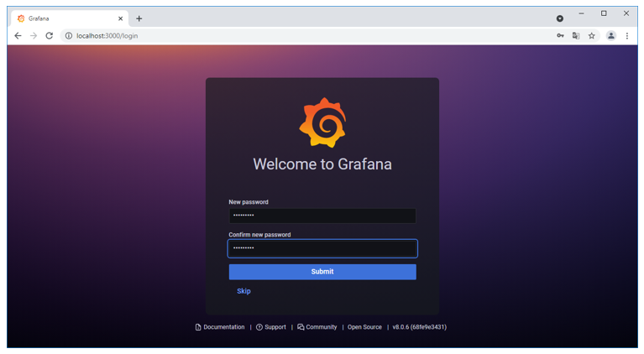Screen dimensions: 644x354
Task: Click the Skip link
Action: click(243, 291)
